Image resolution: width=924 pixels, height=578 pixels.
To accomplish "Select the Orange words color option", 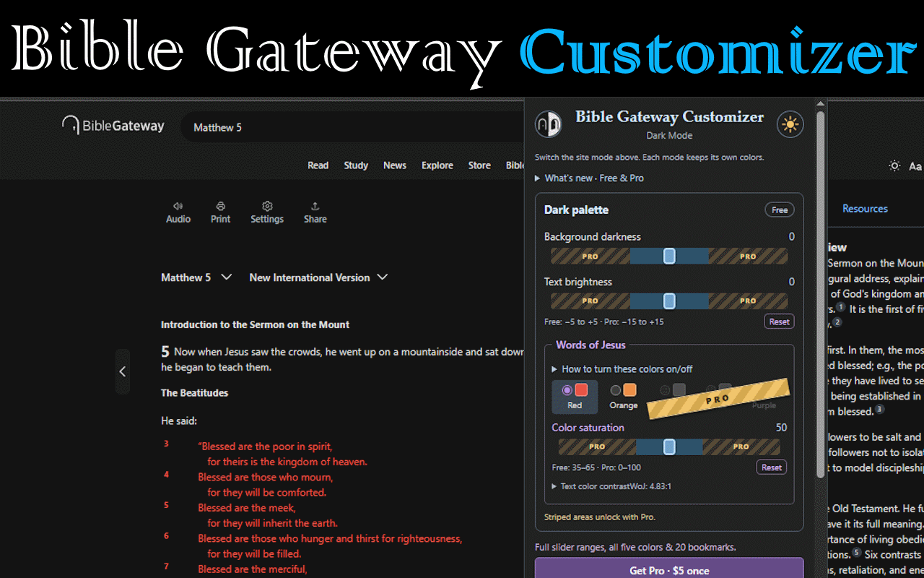I will (x=624, y=397).
